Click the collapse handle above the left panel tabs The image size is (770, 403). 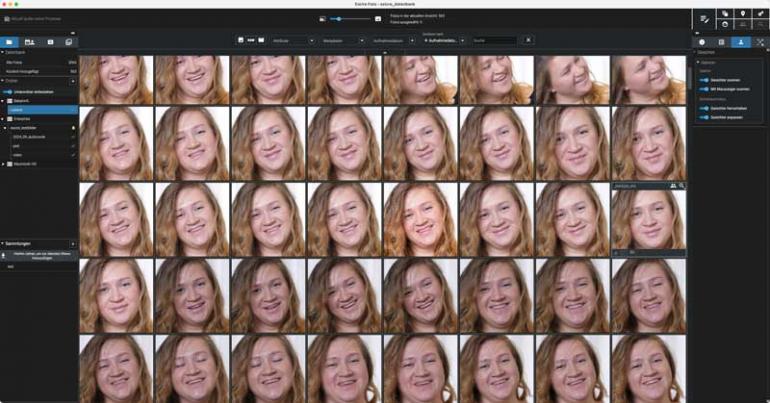[x=73, y=33]
